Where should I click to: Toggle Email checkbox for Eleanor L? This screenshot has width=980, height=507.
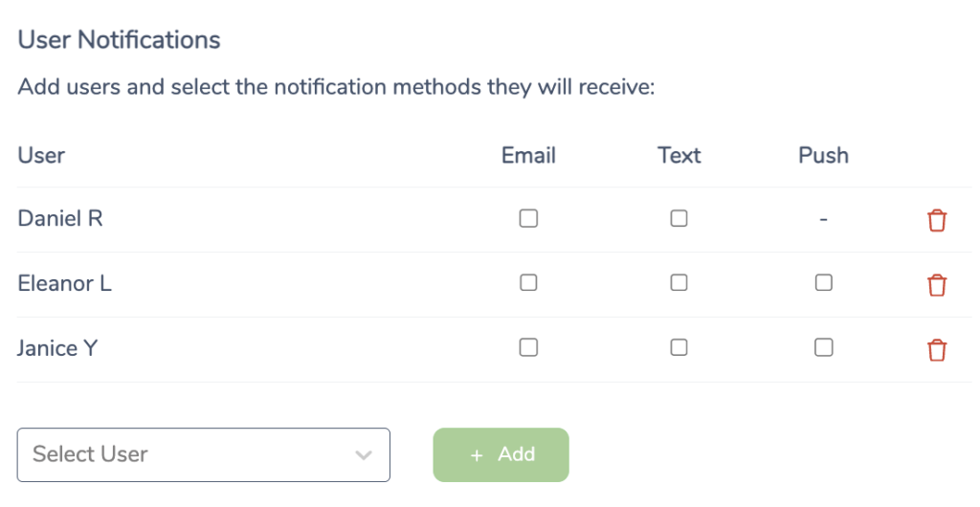(x=528, y=282)
